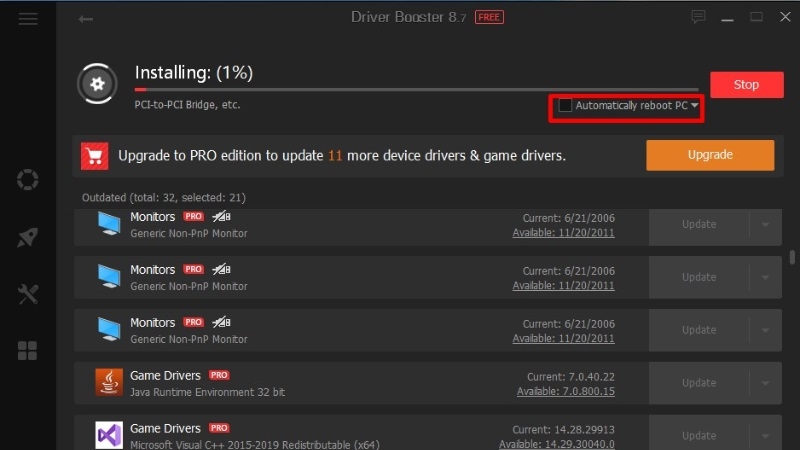Click the Java Runtime Environment icon
The height and width of the screenshot is (450, 800).
pyautogui.click(x=109, y=383)
